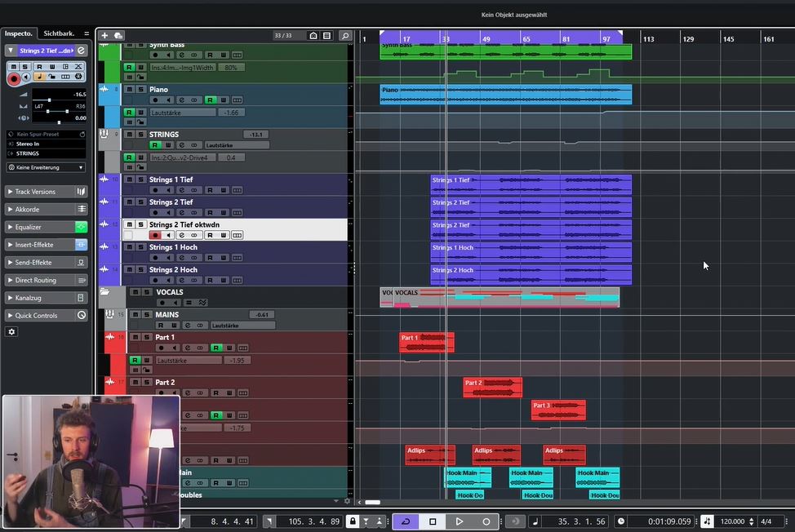The image size is (795, 532).
Task: Mute the STRINGS group track
Action: 129,135
